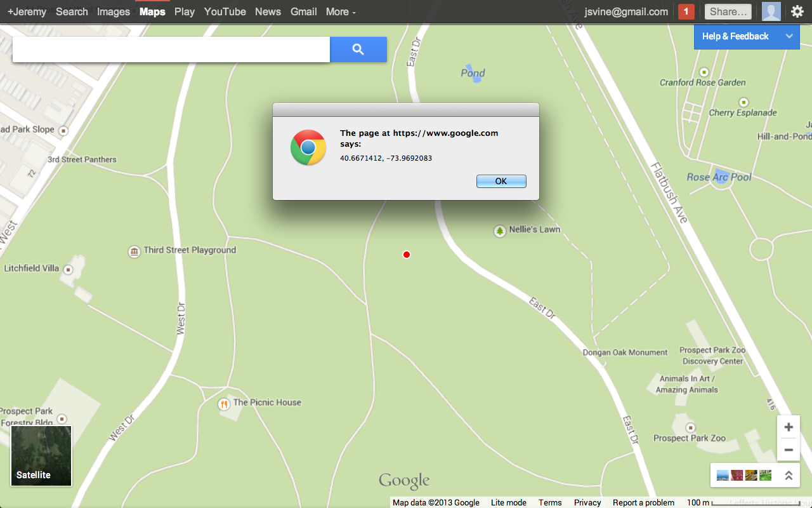Viewport: 812px width, 508px height.
Task: Switch to Lite mode
Action: pyautogui.click(x=509, y=502)
